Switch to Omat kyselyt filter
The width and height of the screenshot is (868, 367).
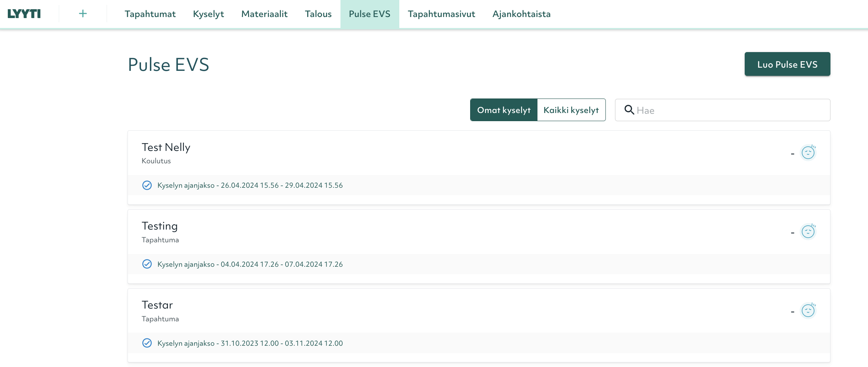(x=504, y=110)
